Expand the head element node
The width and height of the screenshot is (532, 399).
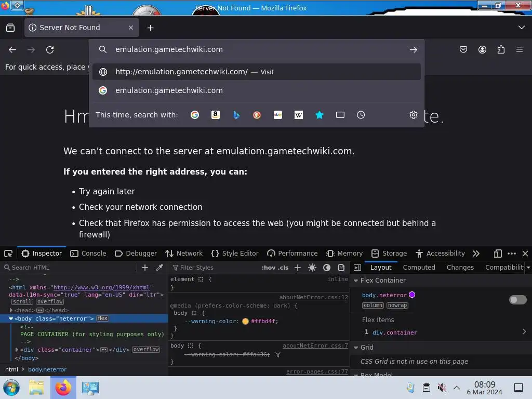tap(11, 310)
